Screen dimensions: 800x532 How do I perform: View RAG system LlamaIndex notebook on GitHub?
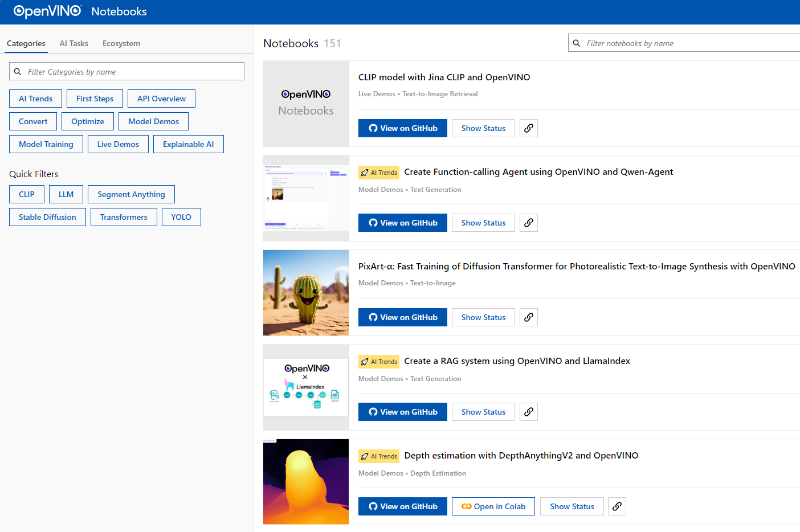pyautogui.click(x=403, y=412)
